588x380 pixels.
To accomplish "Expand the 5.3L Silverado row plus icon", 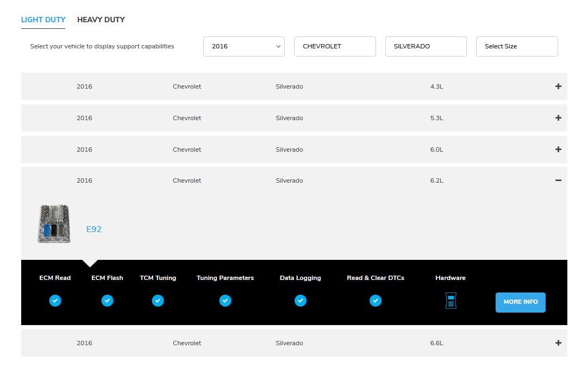I will [558, 118].
